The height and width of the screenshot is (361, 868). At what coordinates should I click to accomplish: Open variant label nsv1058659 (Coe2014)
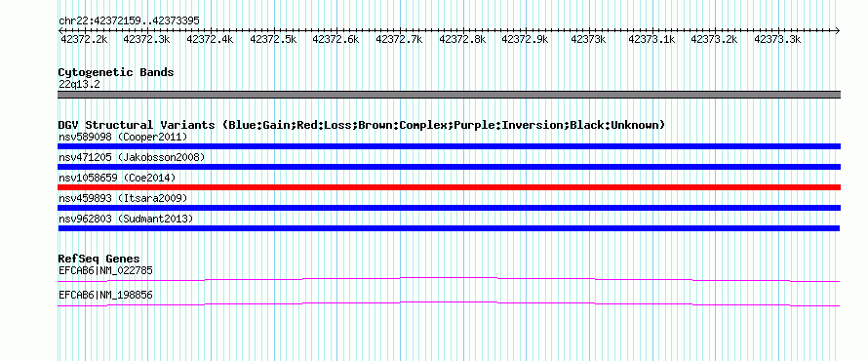pos(117,178)
